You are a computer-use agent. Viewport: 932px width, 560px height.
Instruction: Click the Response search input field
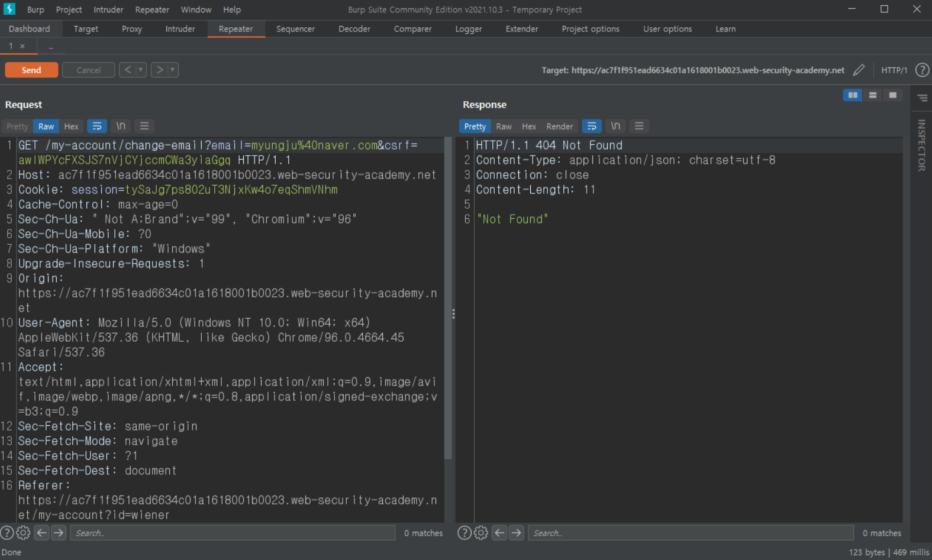pyautogui.click(x=691, y=533)
